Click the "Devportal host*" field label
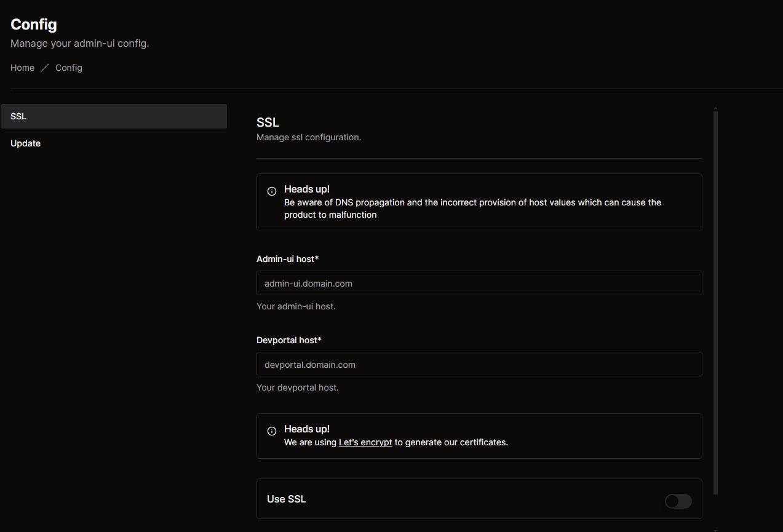Viewport: 783px width, 532px height. pyautogui.click(x=288, y=340)
